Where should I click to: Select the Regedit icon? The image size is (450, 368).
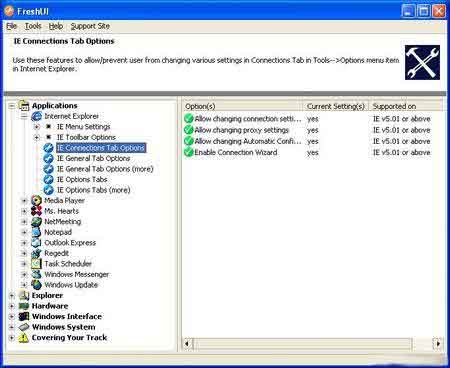pyautogui.click(x=36, y=253)
